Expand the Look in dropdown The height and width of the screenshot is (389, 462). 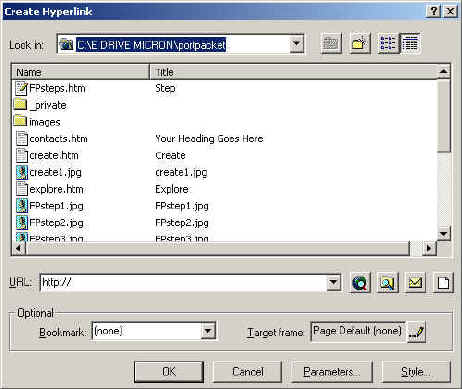296,44
